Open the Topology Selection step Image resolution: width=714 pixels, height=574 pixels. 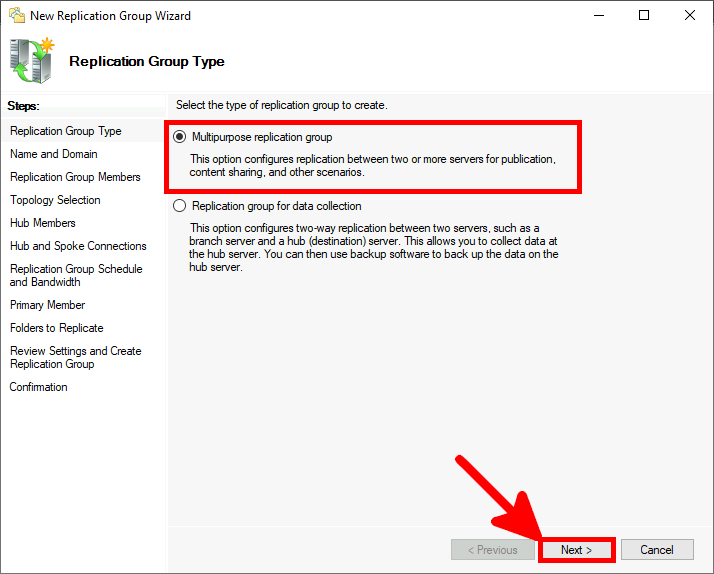click(x=55, y=200)
